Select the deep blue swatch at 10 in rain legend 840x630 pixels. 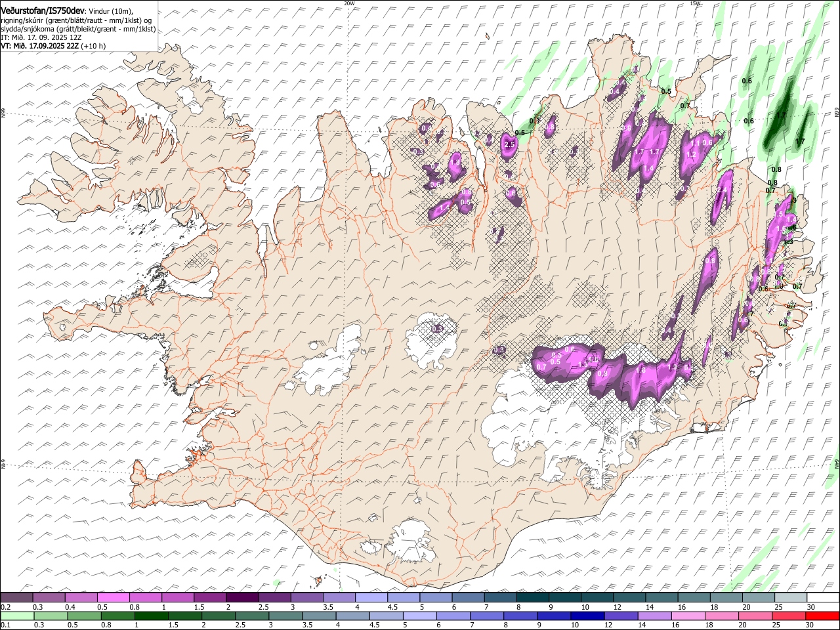(587, 616)
